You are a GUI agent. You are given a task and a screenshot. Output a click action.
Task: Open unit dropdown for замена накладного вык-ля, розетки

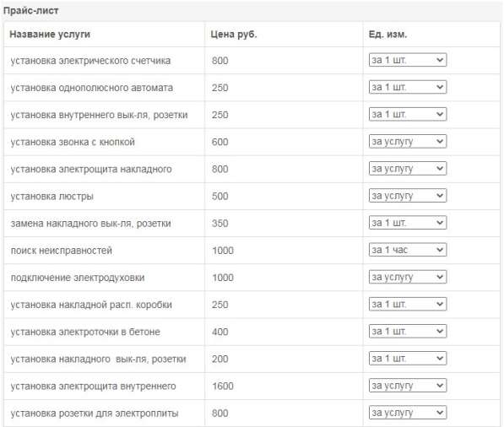point(408,222)
